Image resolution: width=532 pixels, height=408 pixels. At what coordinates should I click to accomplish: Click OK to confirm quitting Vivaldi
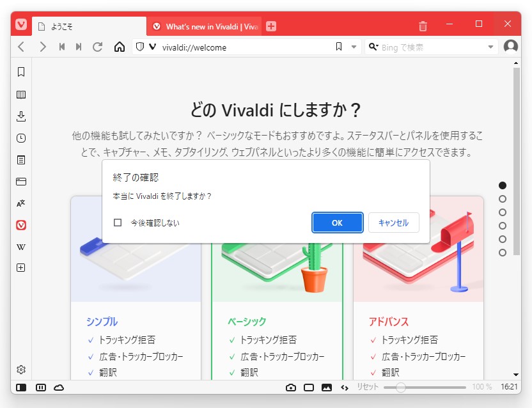tap(337, 222)
